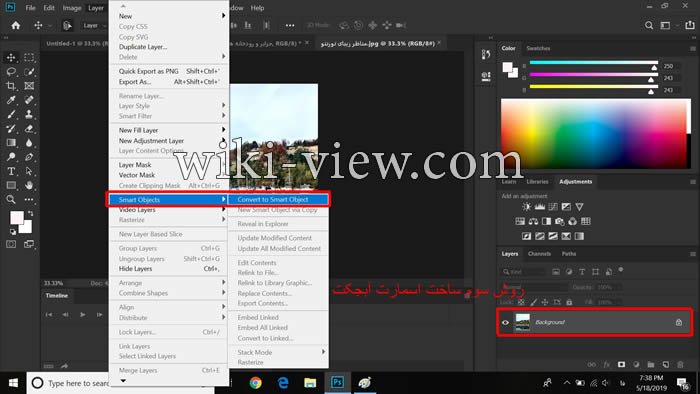Toggle layer filtering on/off switch
This screenshot has width=700, height=394.
tap(621, 270)
